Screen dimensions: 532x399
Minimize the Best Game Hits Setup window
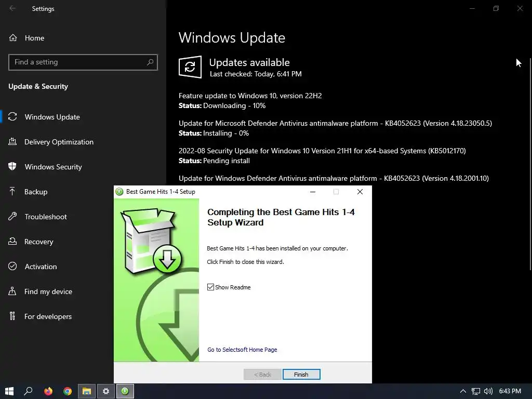(x=313, y=192)
